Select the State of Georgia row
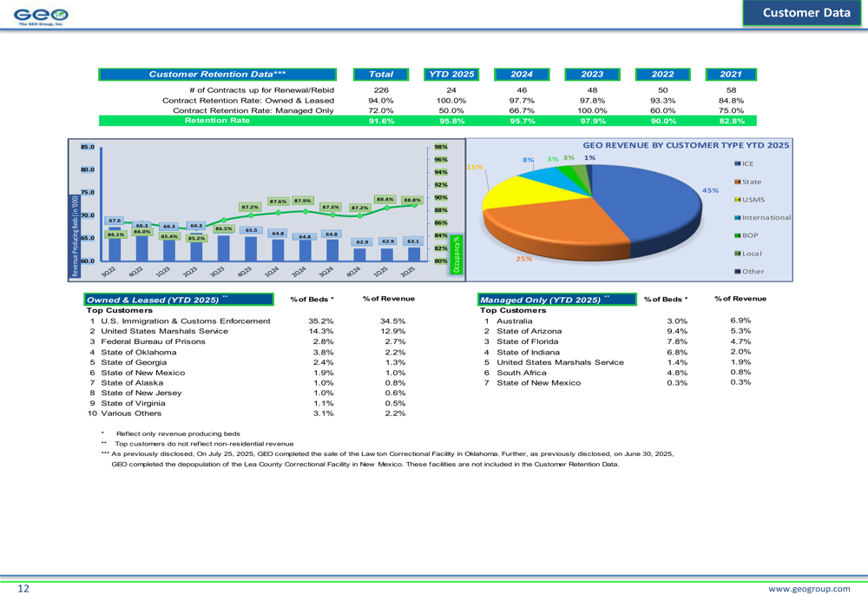This screenshot has width=868, height=595. 247,362
